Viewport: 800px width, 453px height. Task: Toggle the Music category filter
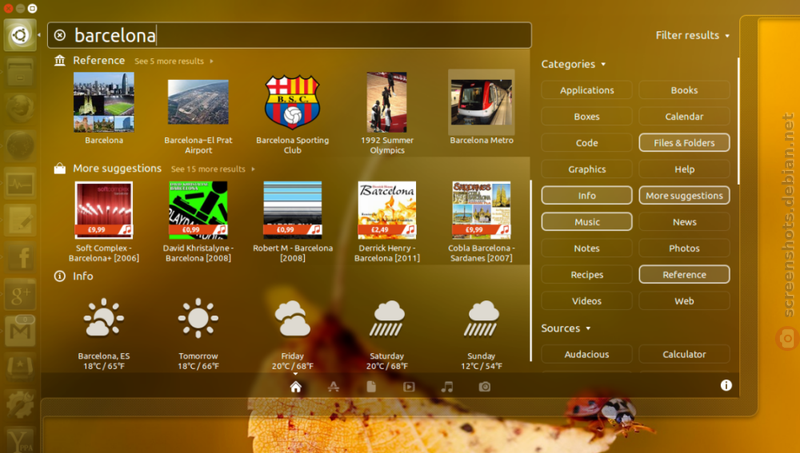pos(587,222)
